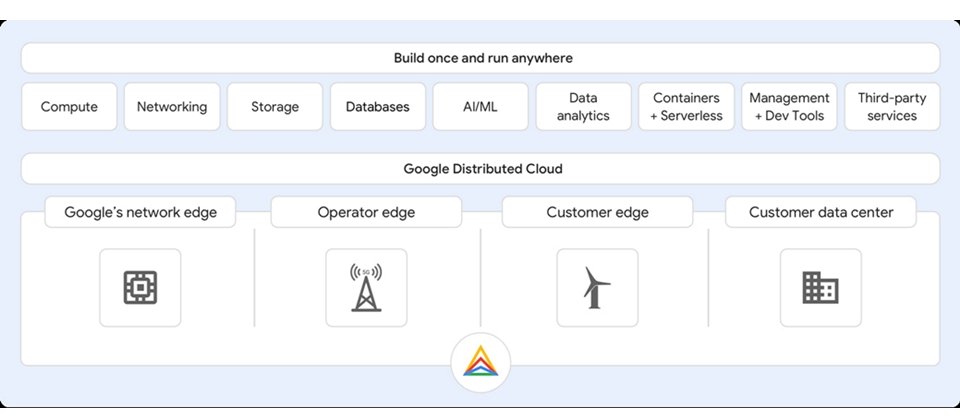Click the wind turbine icon
Image resolution: width=960 pixels, height=420 pixels.
(x=597, y=287)
